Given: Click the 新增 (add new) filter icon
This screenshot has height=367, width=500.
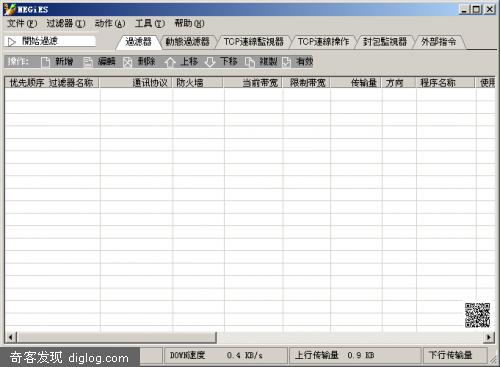Looking at the screenshot, I should pos(45,62).
